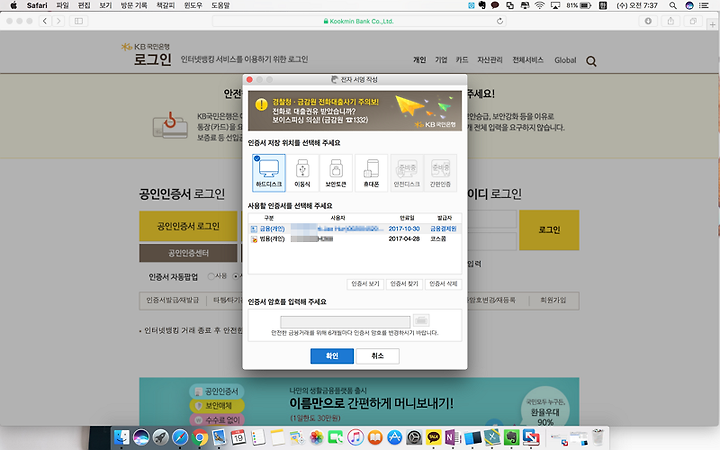Open the 방문 기록 menu
The height and width of the screenshot is (450, 720).
click(x=134, y=6)
